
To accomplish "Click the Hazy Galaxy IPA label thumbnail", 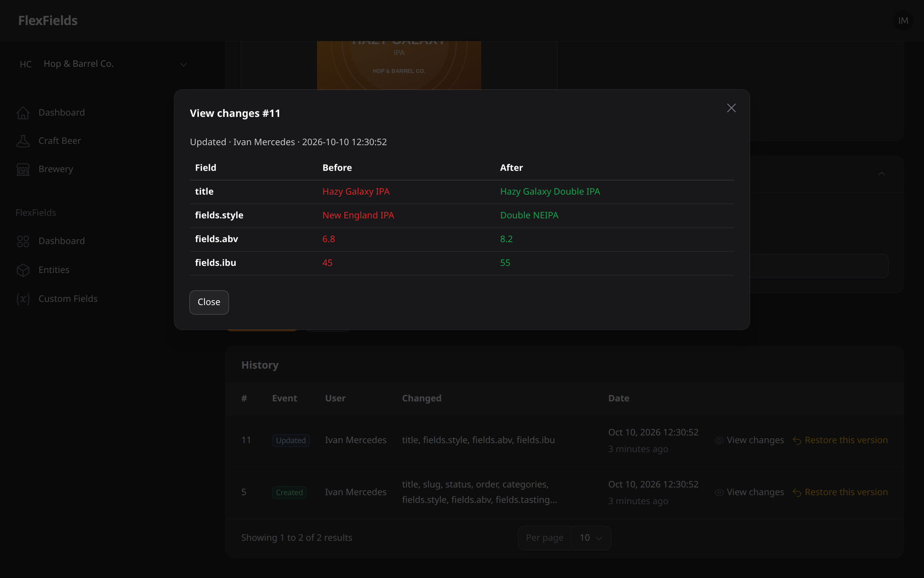I will [x=399, y=65].
